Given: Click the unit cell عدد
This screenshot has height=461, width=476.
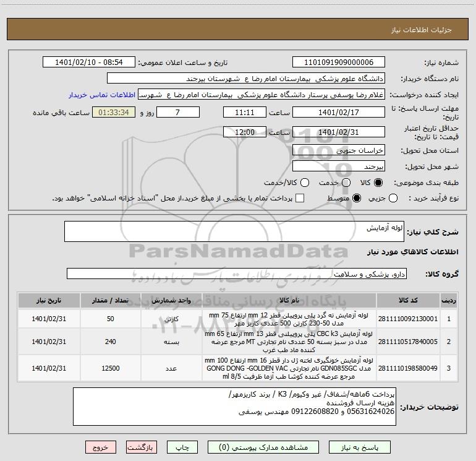Looking at the screenshot, I should (171, 368).
